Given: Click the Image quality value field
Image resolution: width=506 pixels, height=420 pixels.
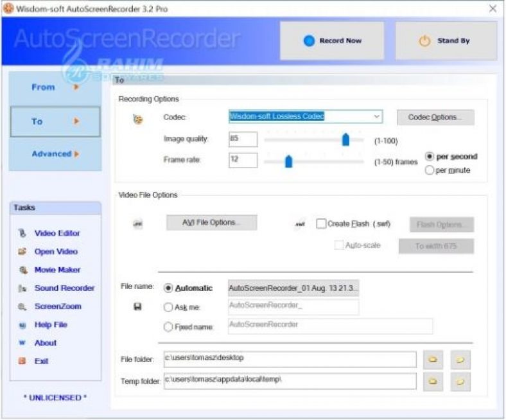Looking at the screenshot, I should [x=243, y=139].
